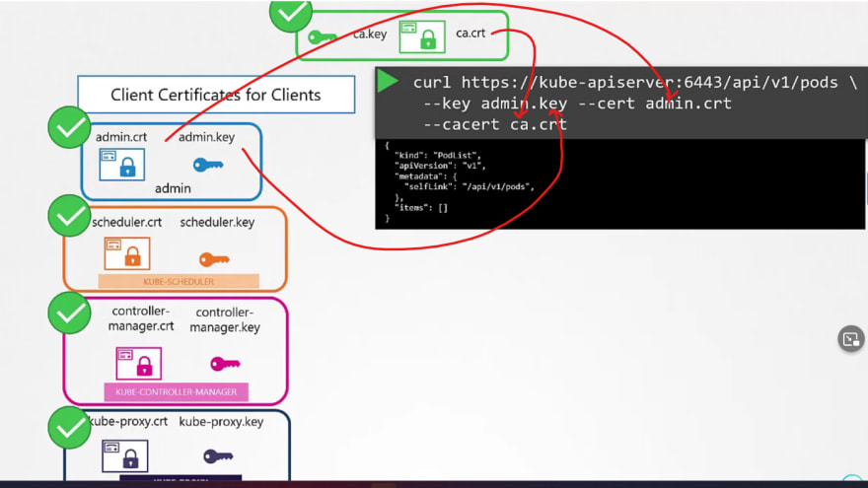
Task: Click the orange scheduler.key key icon
Action: point(214,259)
